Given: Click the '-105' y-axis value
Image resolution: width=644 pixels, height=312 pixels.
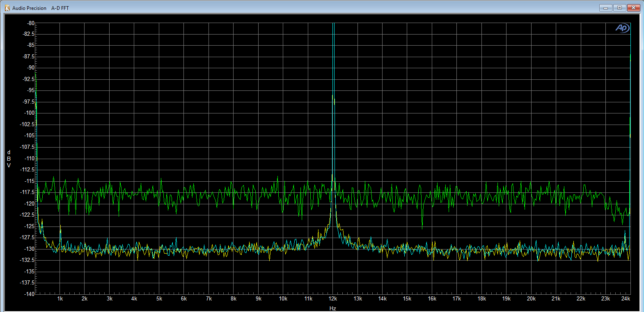Looking at the screenshot, I should point(30,135).
